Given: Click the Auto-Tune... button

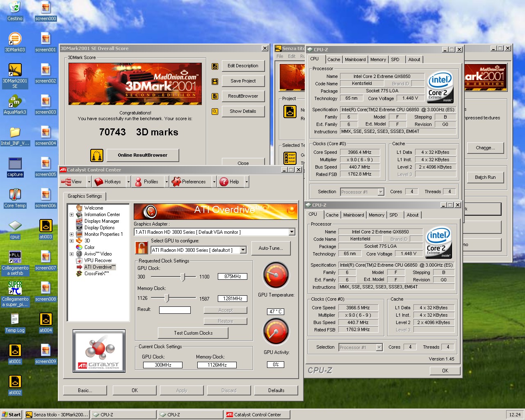Looking at the screenshot, I should tap(271, 248).
